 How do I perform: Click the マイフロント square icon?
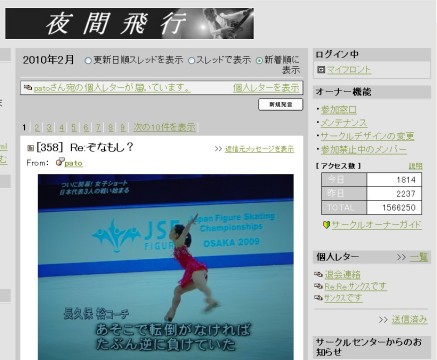(321, 69)
